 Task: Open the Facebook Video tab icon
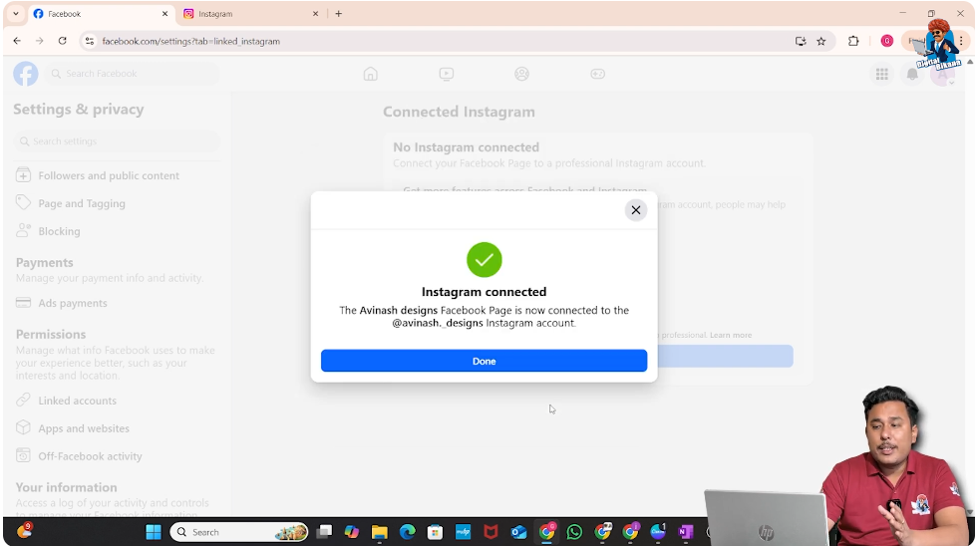pyautogui.click(x=447, y=74)
